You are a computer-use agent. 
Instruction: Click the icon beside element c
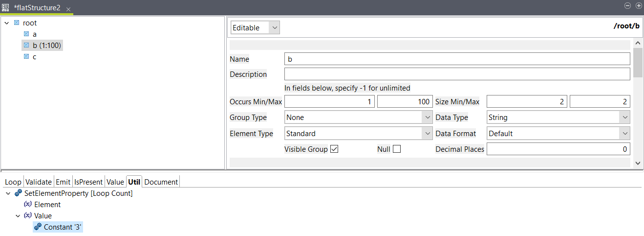point(26,57)
